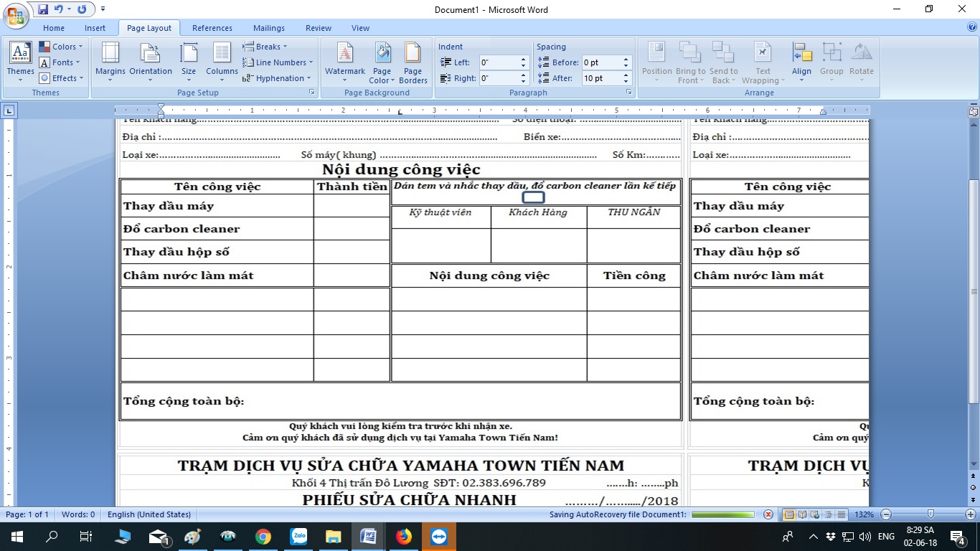Click the Columns icon
Viewport: 980px width, 551px height.
tap(222, 60)
